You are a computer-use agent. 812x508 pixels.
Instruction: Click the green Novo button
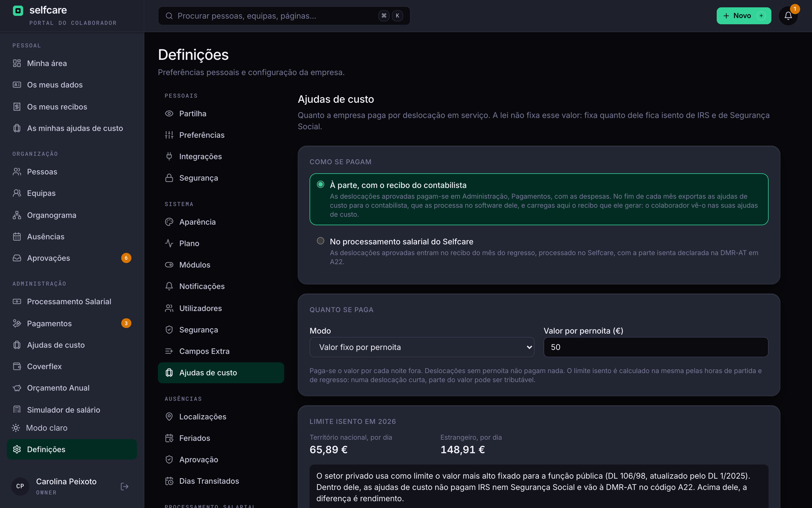[743, 16]
